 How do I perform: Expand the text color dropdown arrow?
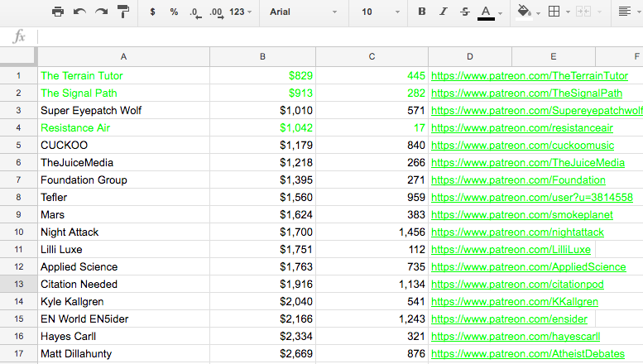coord(501,13)
